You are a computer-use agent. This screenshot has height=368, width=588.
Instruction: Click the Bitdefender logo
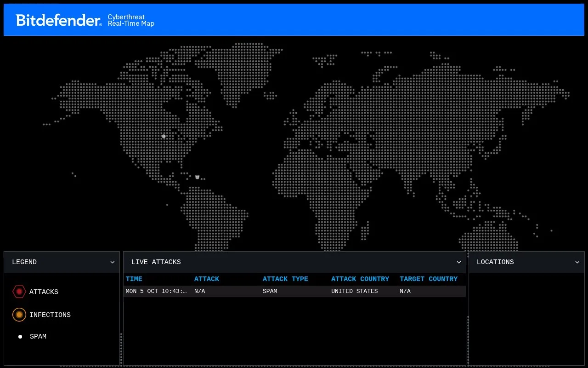[x=59, y=20]
